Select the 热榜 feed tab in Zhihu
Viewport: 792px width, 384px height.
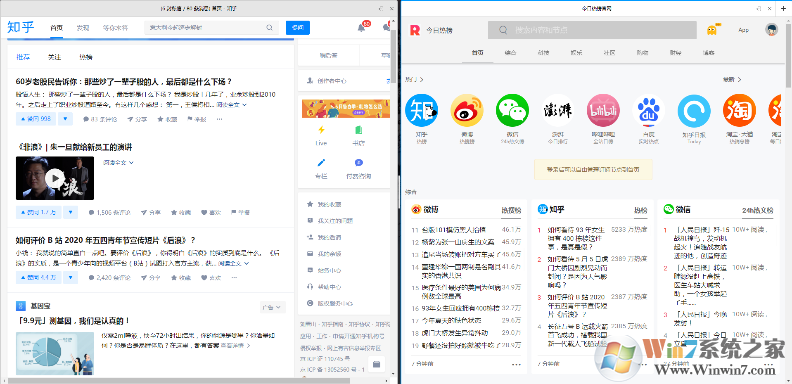(85, 57)
